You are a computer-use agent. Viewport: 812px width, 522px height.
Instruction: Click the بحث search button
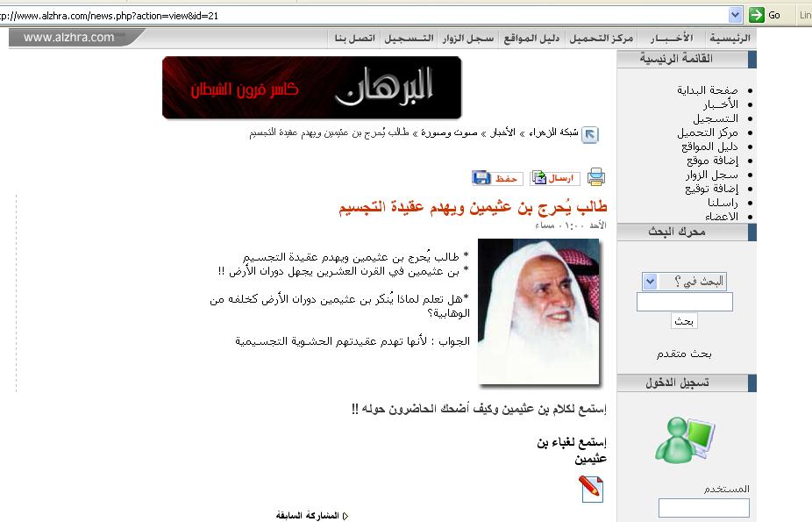(x=684, y=322)
